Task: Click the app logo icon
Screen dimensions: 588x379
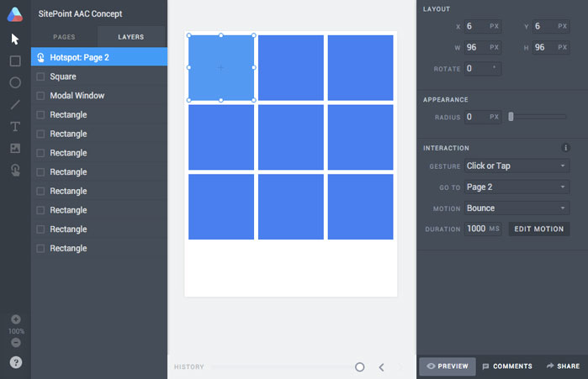Action: (x=15, y=14)
